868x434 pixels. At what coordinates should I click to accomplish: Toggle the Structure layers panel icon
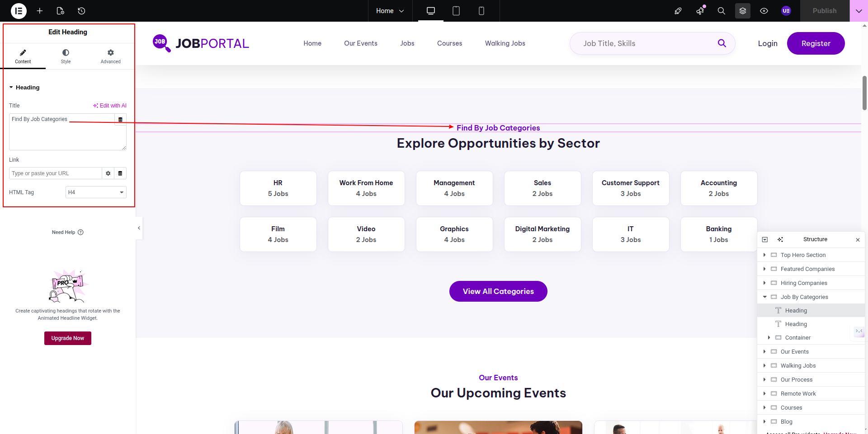pyautogui.click(x=742, y=11)
